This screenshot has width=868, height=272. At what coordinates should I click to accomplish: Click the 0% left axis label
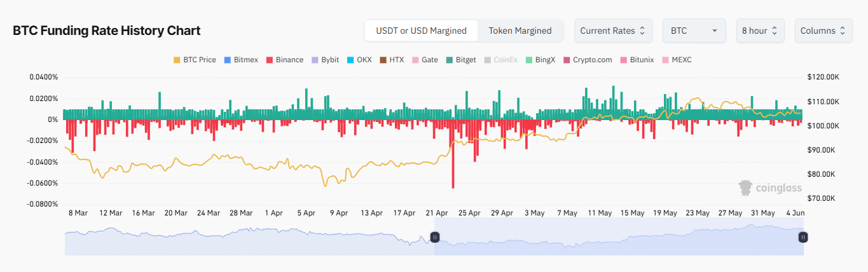point(53,119)
